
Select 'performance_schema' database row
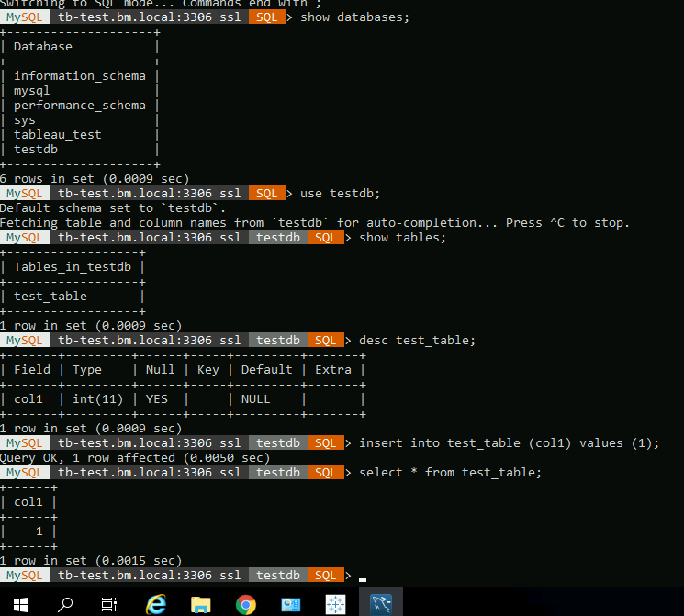(79, 106)
